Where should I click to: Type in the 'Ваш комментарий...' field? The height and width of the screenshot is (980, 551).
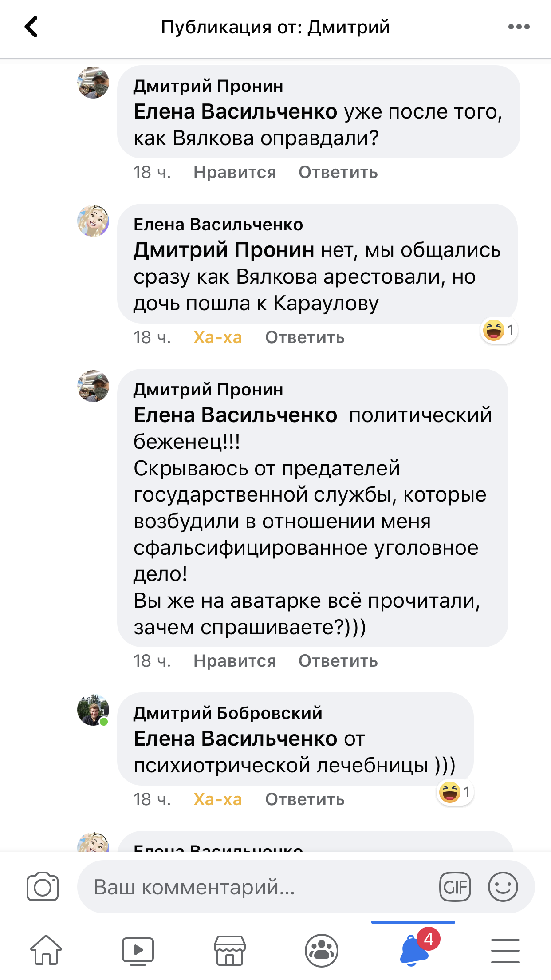[257, 887]
